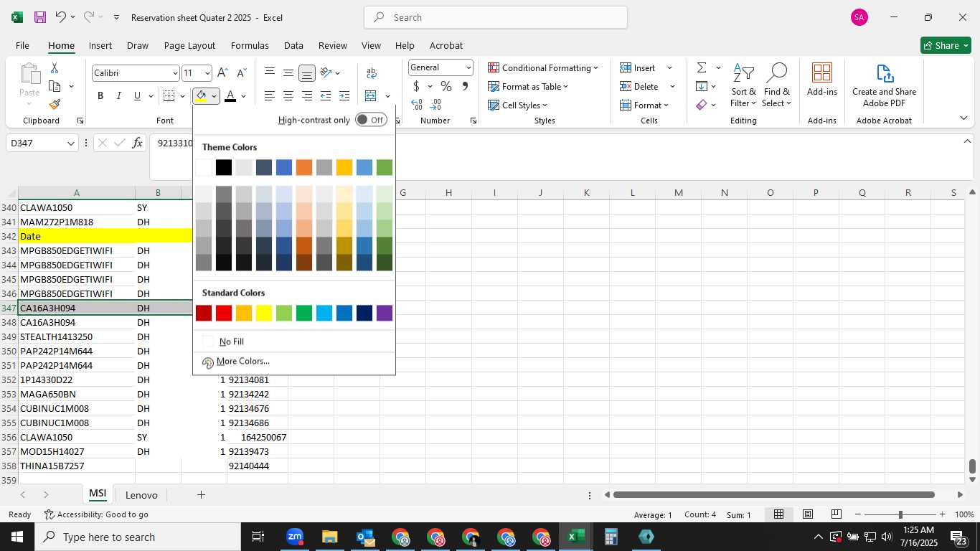Pick the Purple standard color swatch

(x=385, y=313)
